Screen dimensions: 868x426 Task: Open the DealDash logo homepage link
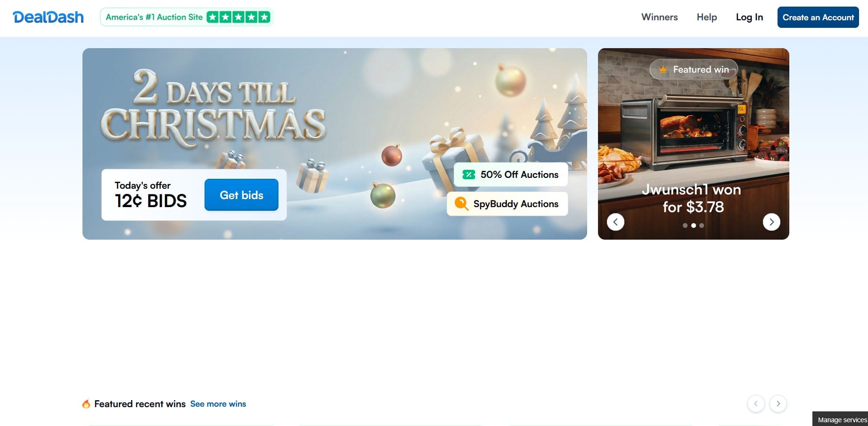click(48, 17)
